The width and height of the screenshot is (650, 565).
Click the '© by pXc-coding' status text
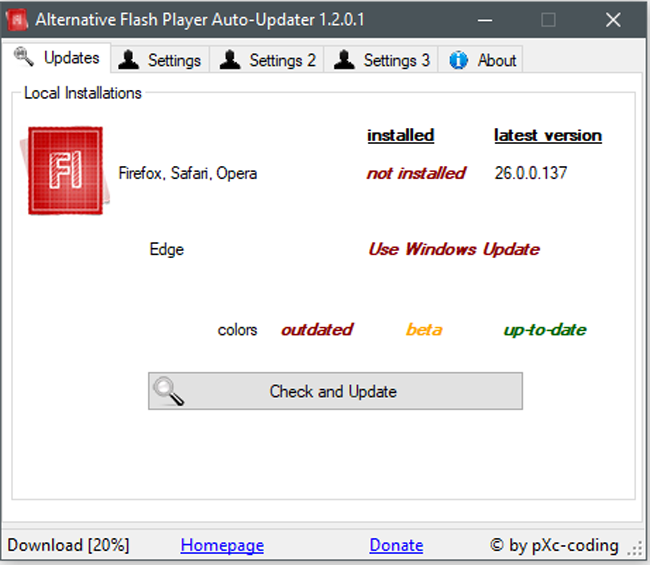point(554,545)
